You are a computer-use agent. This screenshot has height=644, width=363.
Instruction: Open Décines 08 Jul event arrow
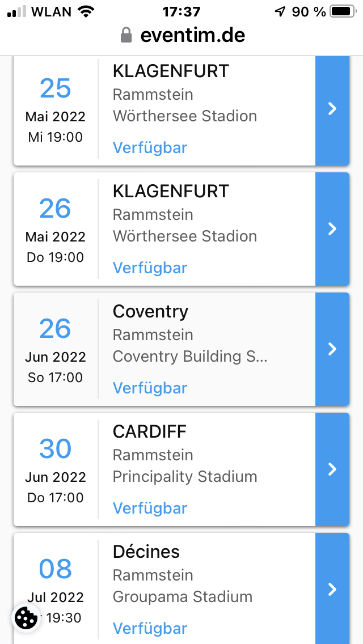click(332, 590)
